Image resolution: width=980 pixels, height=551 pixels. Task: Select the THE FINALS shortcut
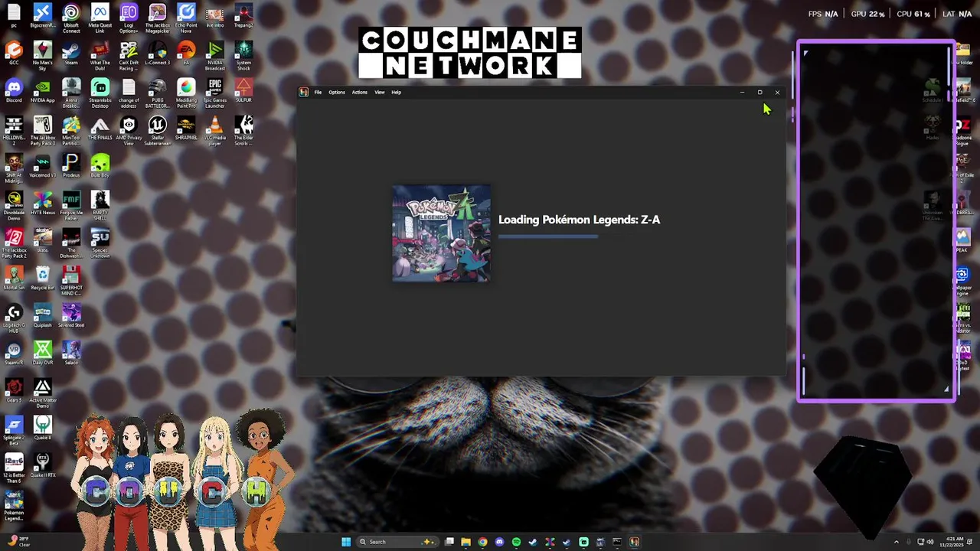tap(100, 129)
